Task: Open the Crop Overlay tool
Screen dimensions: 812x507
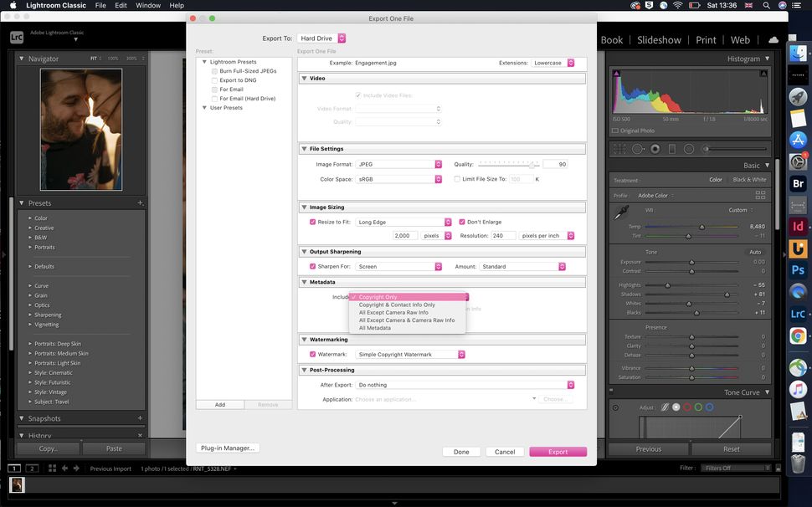Action: 619,148
